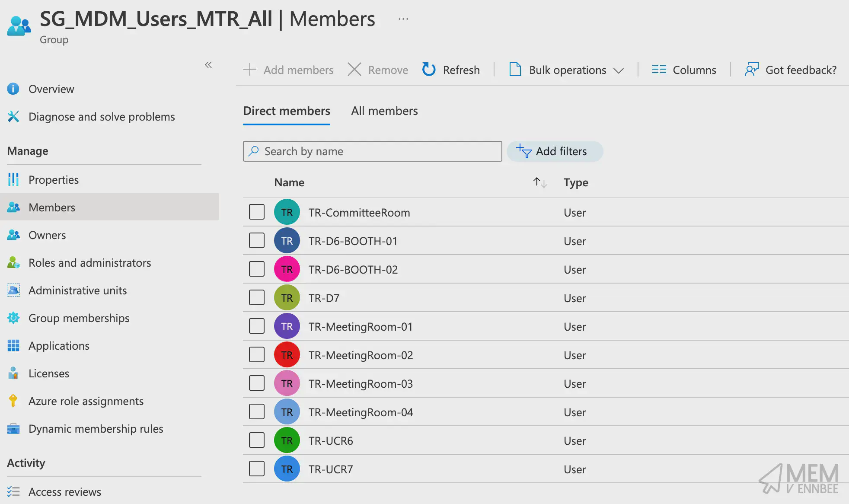Click the Add members button label
This screenshot has width=849, height=504.
pyautogui.click(x=298, y=70)
